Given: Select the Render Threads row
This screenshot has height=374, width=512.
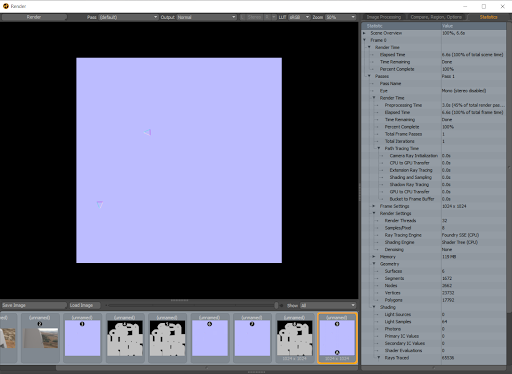Looking at the screenshot, I should click(434, 221).
